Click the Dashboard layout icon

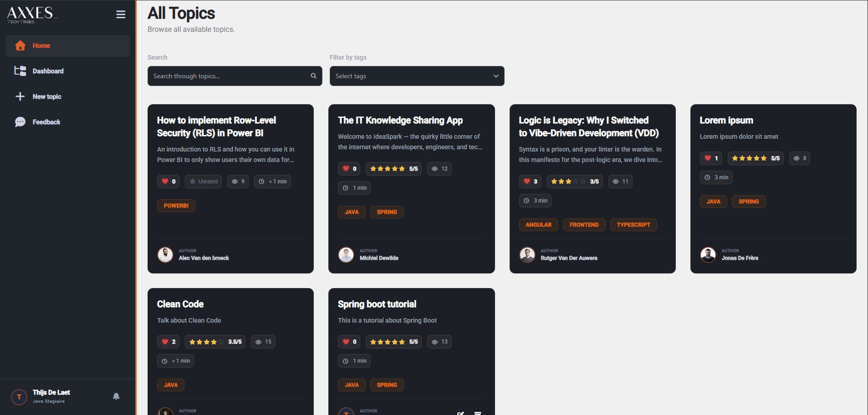click(20, 71)
